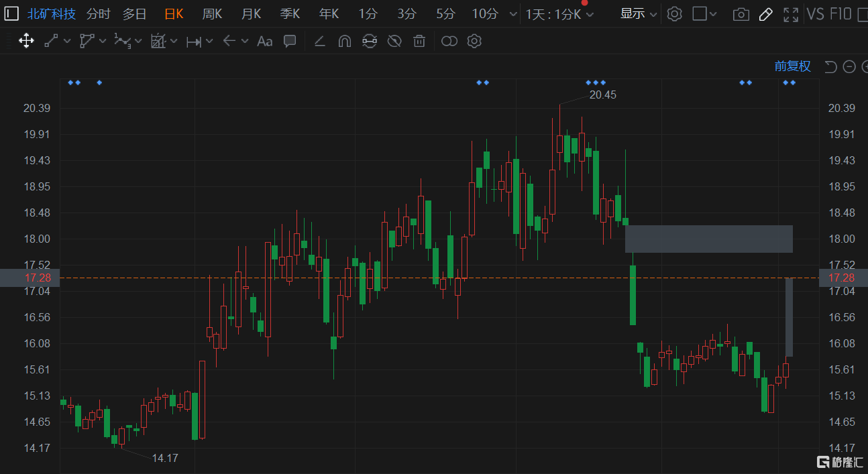This screenshot has height=474, width=868.
Task: Select the 3分 period tab
Action: tap(406, 14)
